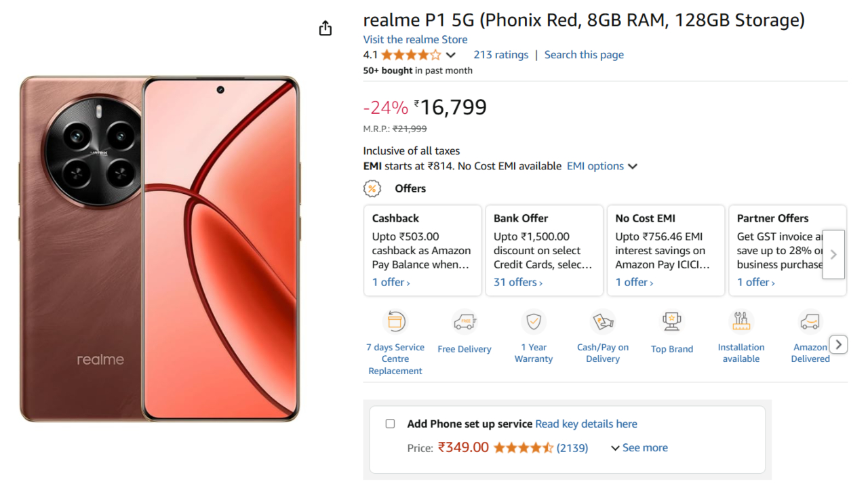This screenshot has width=868, height=488.
Task: Click the Free Delivery truck icon
Action: click(465, 321)
